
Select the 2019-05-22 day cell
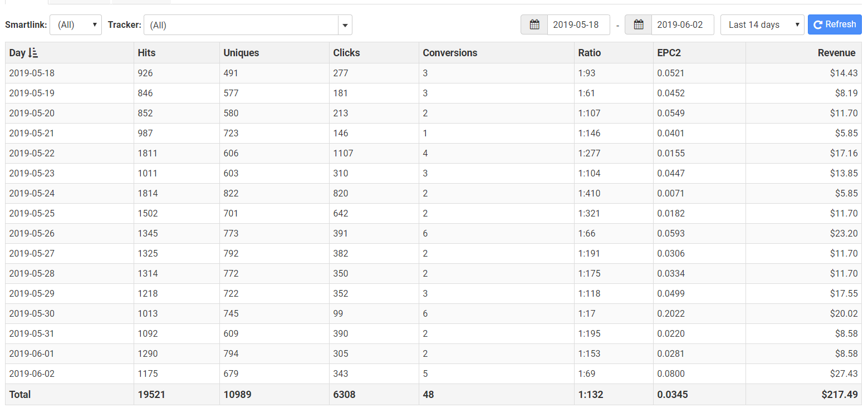32,153
